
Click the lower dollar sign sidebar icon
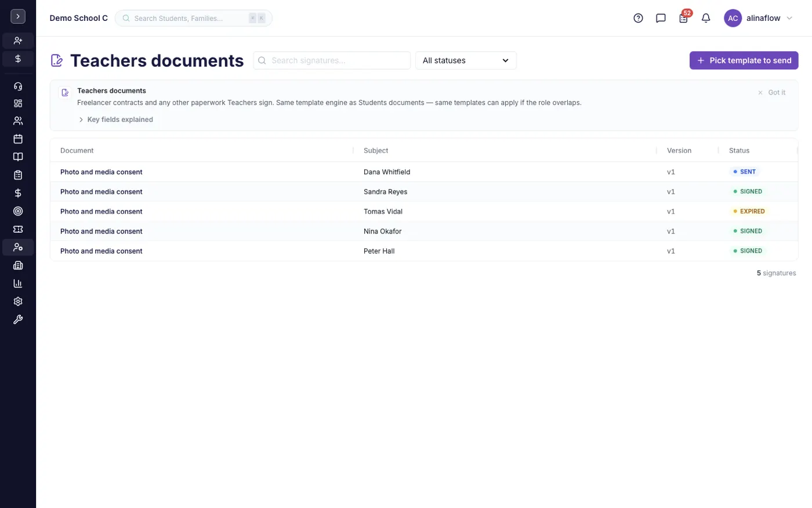click(x=18, y=193)
